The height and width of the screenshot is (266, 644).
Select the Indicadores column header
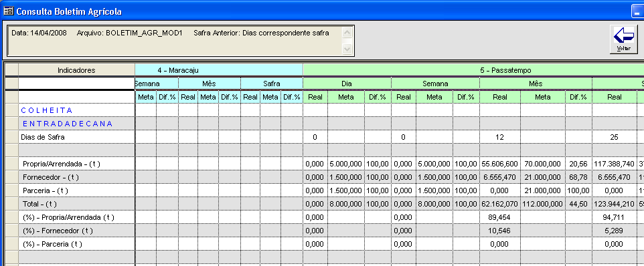tap(76, 70)
